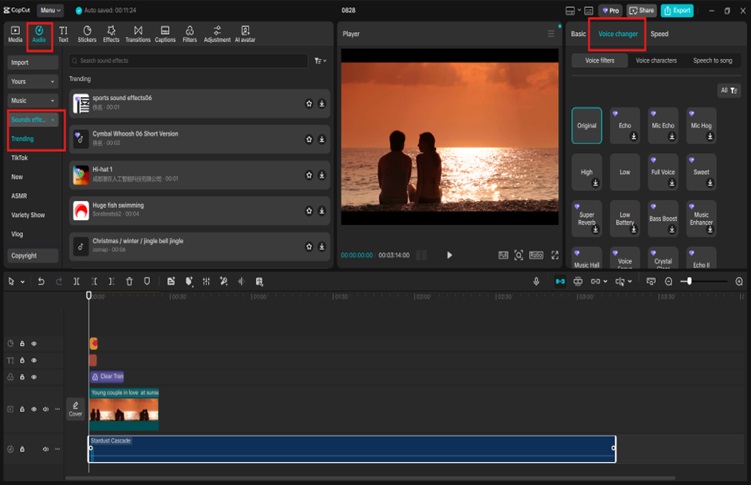Click the delete icon in timeline toolbar

click(x=129, y=282)
